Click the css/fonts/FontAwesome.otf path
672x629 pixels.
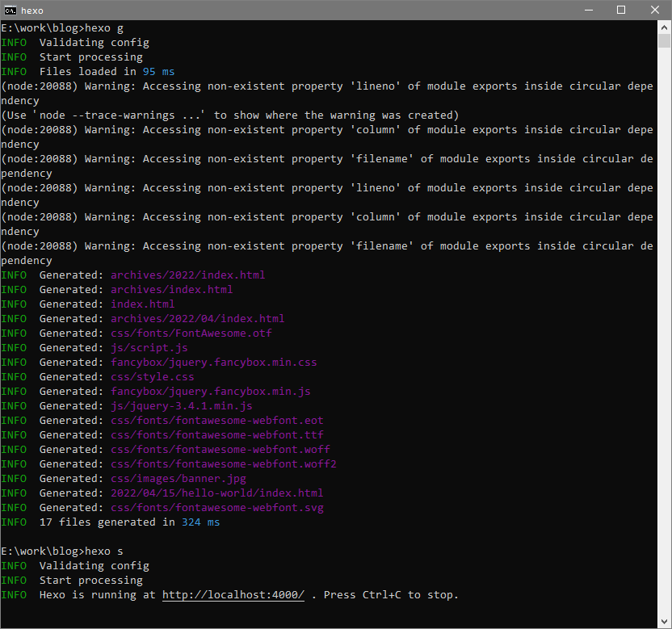pos(191,333)
